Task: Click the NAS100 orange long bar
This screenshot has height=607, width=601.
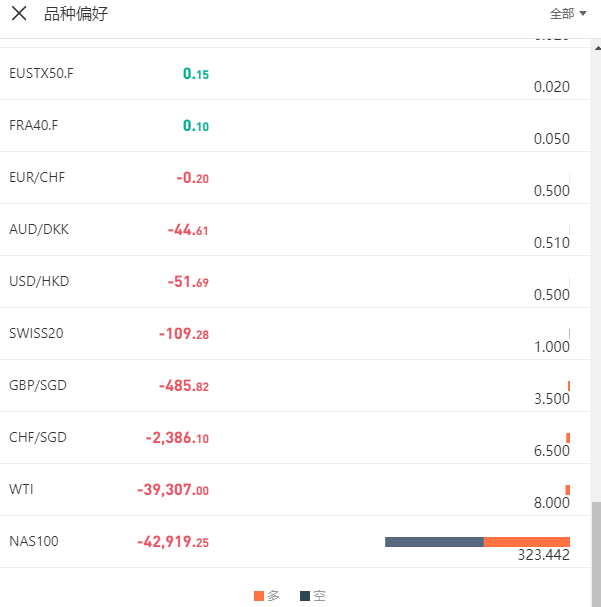Action: [x=526, y=542]
